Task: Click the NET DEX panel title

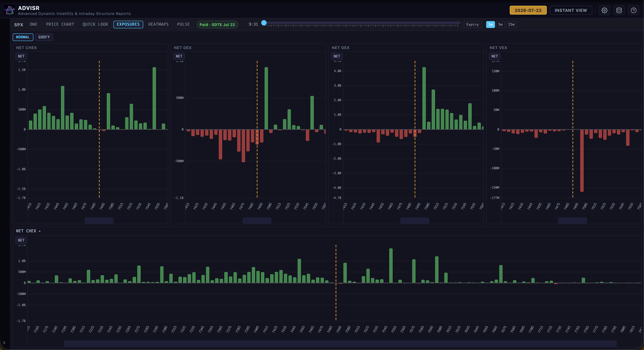Action: 183,48
